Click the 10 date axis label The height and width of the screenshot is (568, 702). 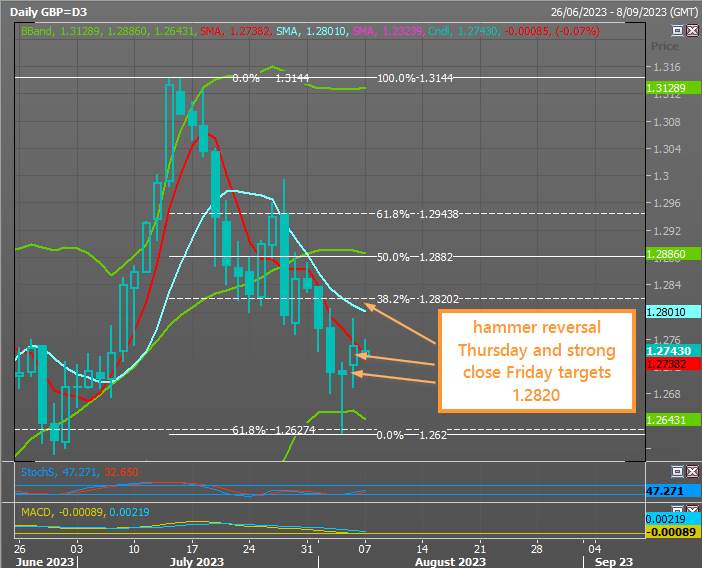[134, 549]
